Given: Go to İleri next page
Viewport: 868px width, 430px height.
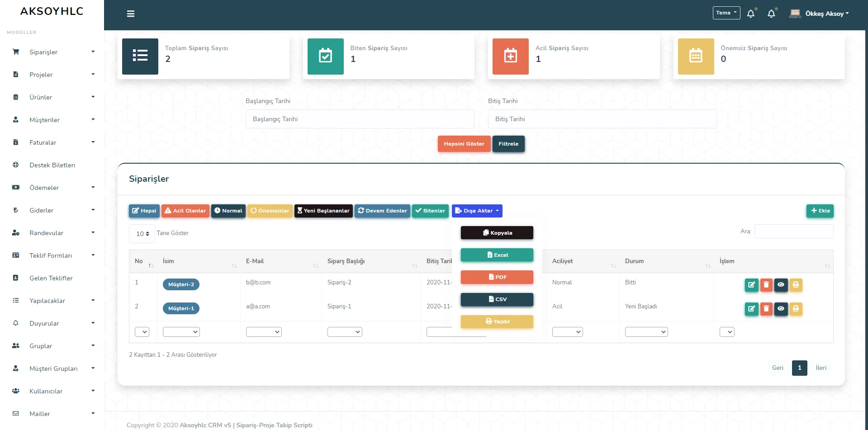Looking at the screenshot, I should click(821, 368).
